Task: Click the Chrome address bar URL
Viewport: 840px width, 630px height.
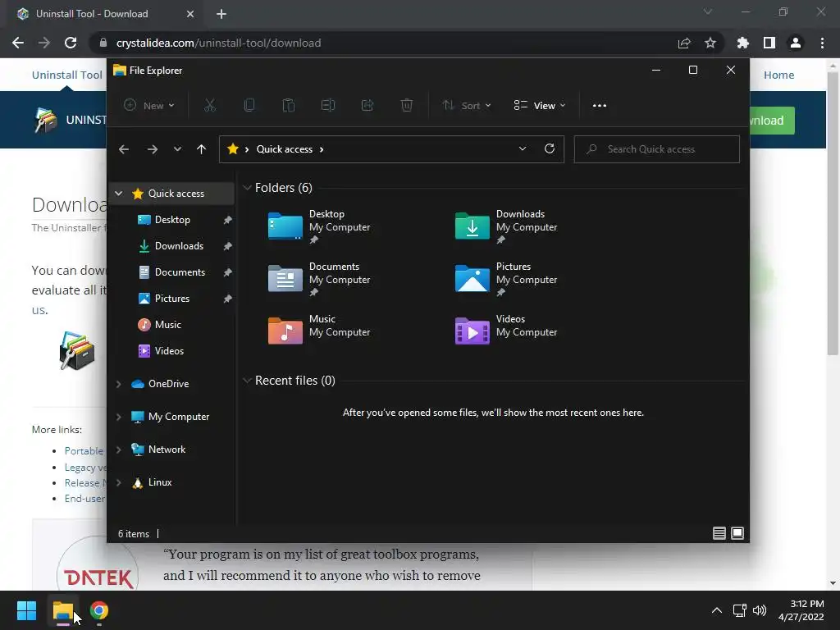Action: pyautogui.click(x=218, y=43)
